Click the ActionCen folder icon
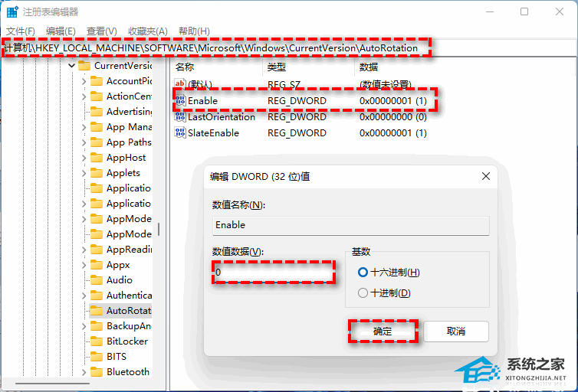Image resolution: width=578 pixels, height=392 pixels. [97, 96]
